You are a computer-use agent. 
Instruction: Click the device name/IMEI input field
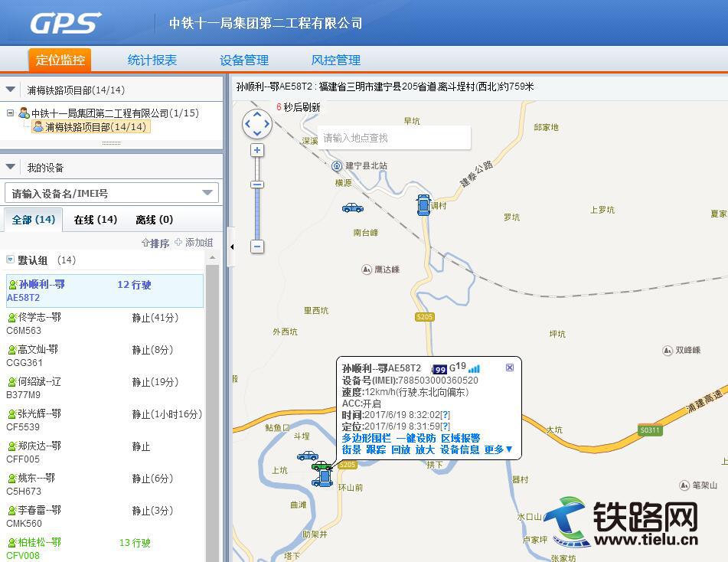click(112, 193)
